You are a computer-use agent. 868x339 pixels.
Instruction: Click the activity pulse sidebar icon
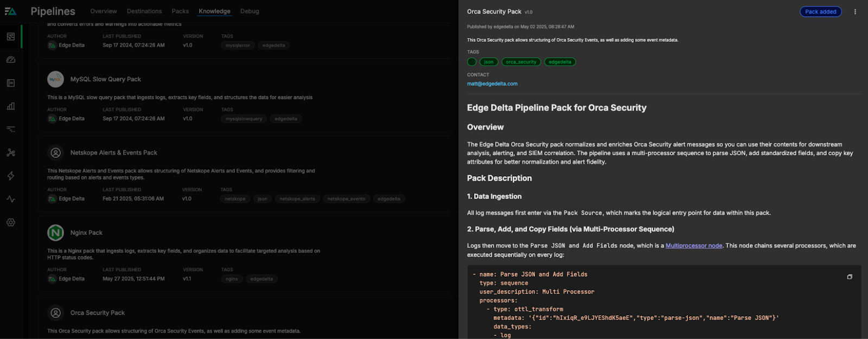11,199
